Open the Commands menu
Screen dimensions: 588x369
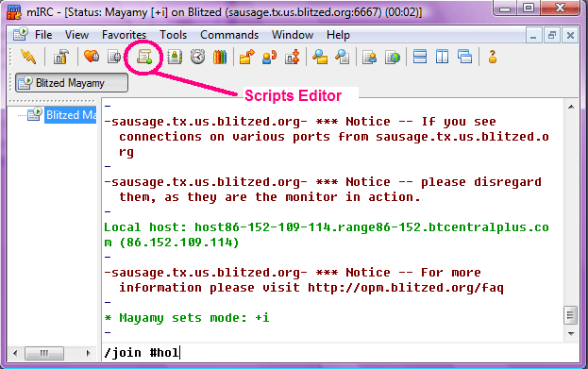coord(229,35)
